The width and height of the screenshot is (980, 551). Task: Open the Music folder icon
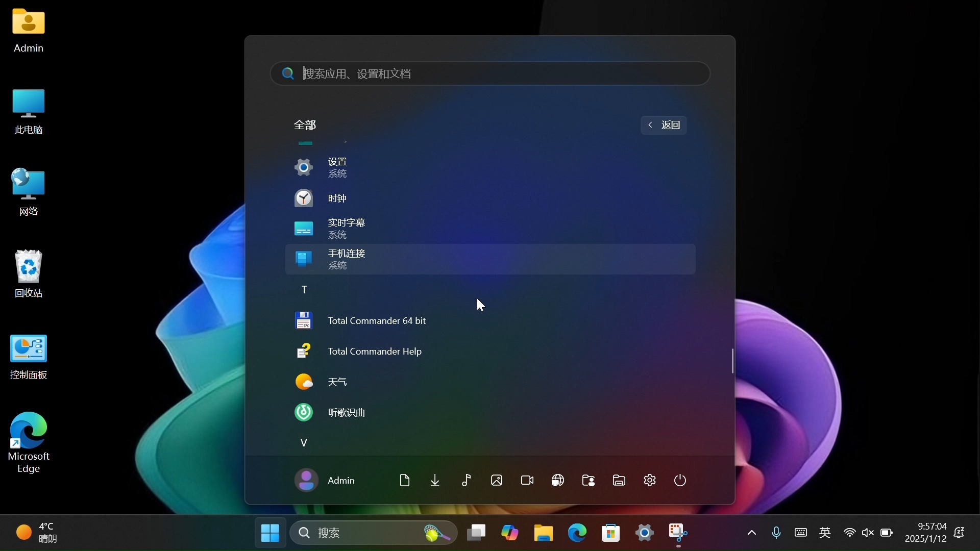point(465,480)
